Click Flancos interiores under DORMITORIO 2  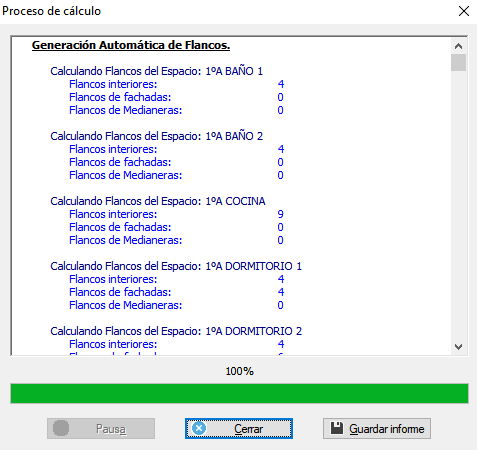113,344
